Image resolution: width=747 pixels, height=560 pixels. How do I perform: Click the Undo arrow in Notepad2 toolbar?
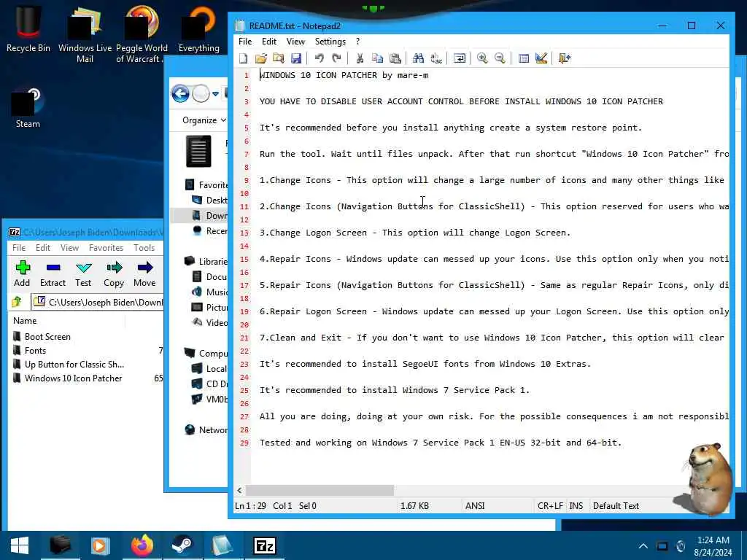320,58
